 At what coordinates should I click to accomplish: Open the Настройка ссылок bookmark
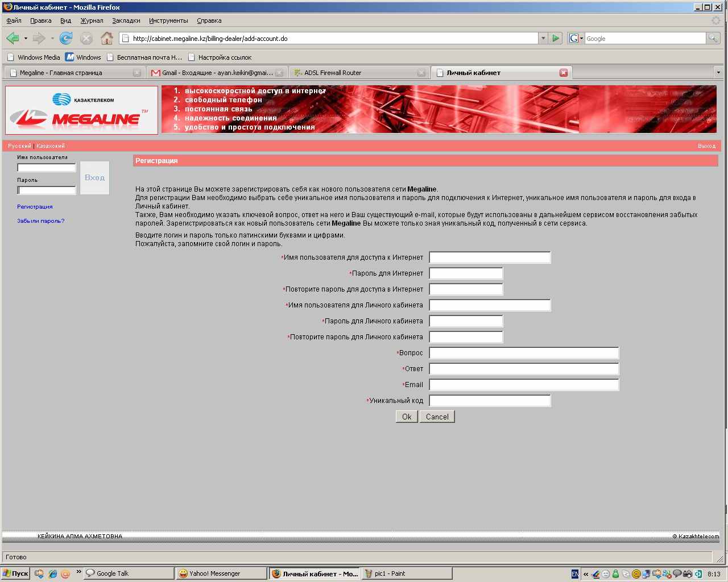point(220,57)
